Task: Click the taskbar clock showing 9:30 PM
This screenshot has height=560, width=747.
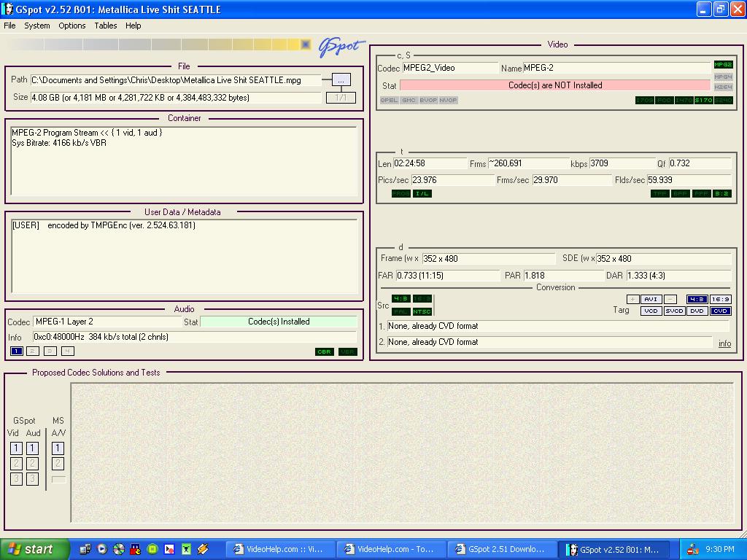Action: coord(720,549)
